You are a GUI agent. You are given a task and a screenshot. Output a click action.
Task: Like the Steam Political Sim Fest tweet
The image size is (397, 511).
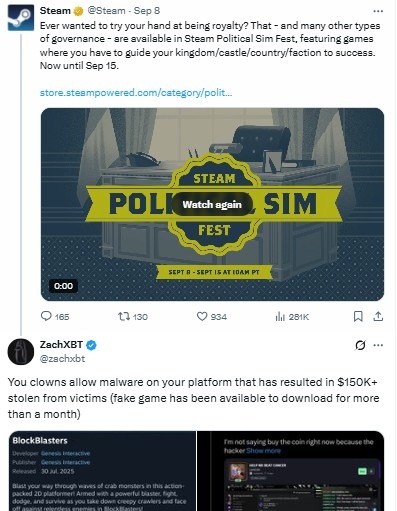pyautogui.click(x=202, y=316)
